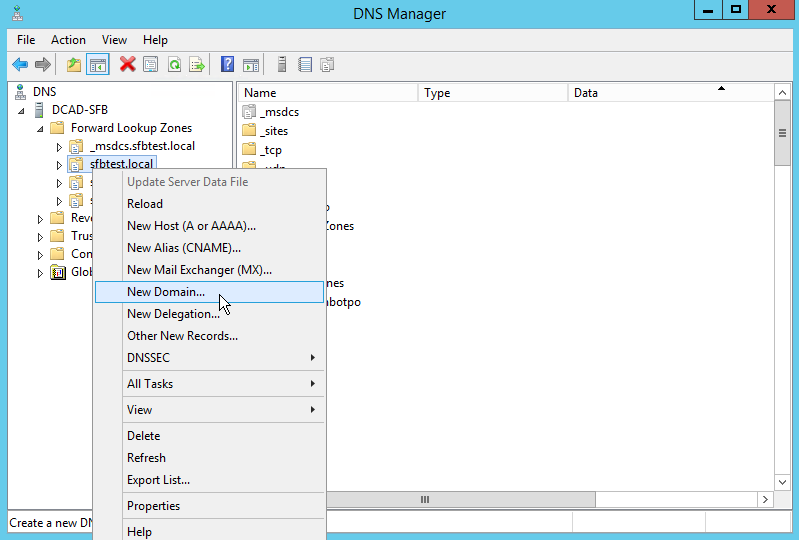Choose New Host (A or AAAA)...
799x540 pixels.
[209, 226]
